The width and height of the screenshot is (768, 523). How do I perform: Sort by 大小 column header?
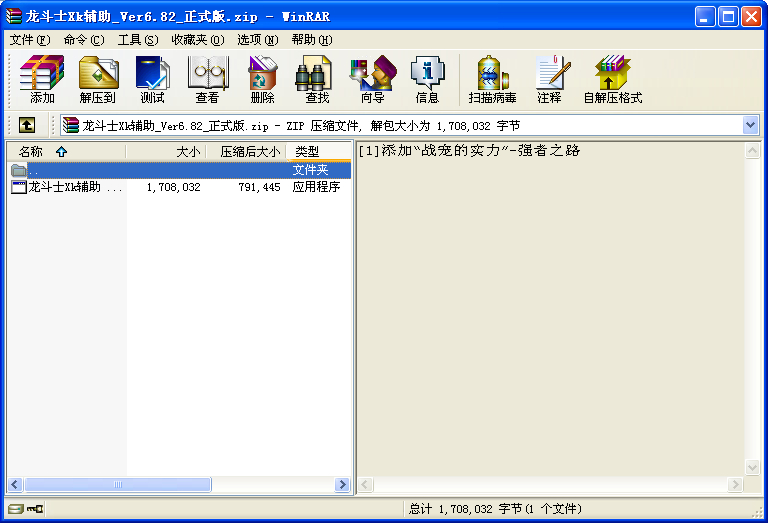point(166,152)
